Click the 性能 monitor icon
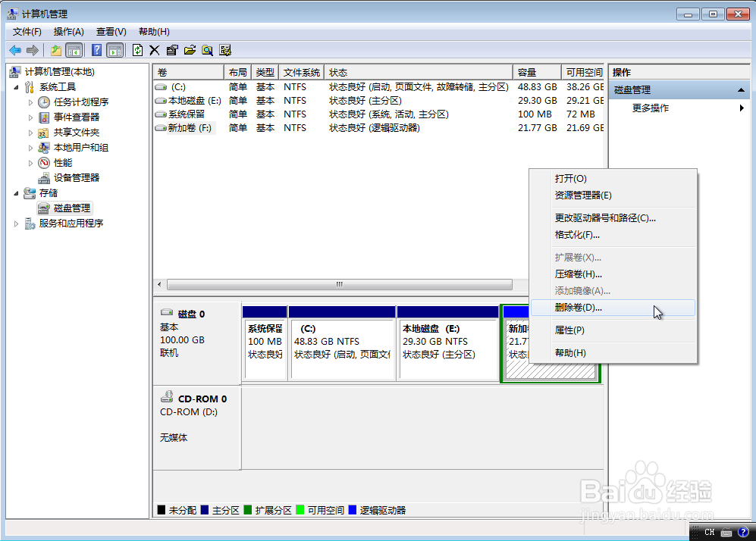The height and width of the screenshot is (541, 756). [44, 163]
